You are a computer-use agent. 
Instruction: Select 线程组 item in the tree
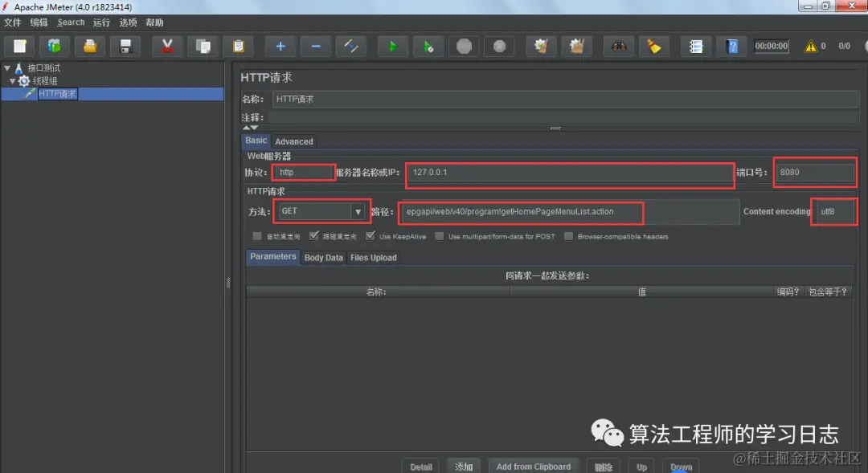coord(44,81)
